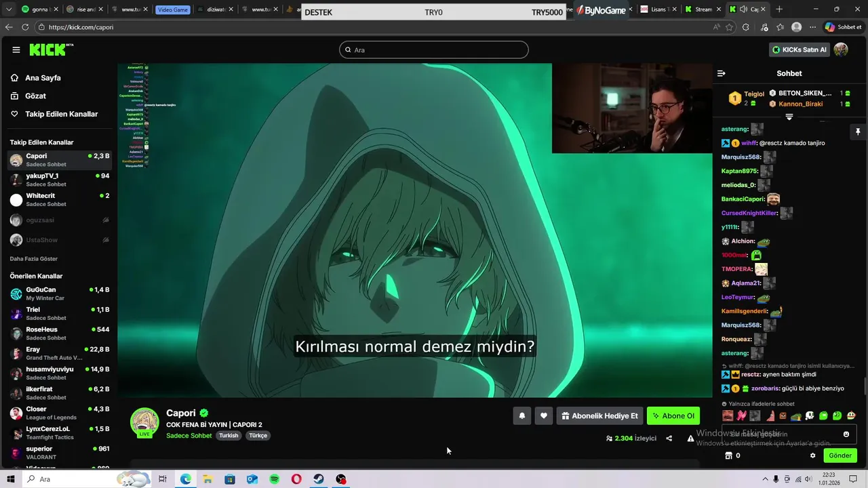Viewport: 868px width, 488px height.
Task: Focus the Ara search box on Kick
Action: [x=434, y=49]
